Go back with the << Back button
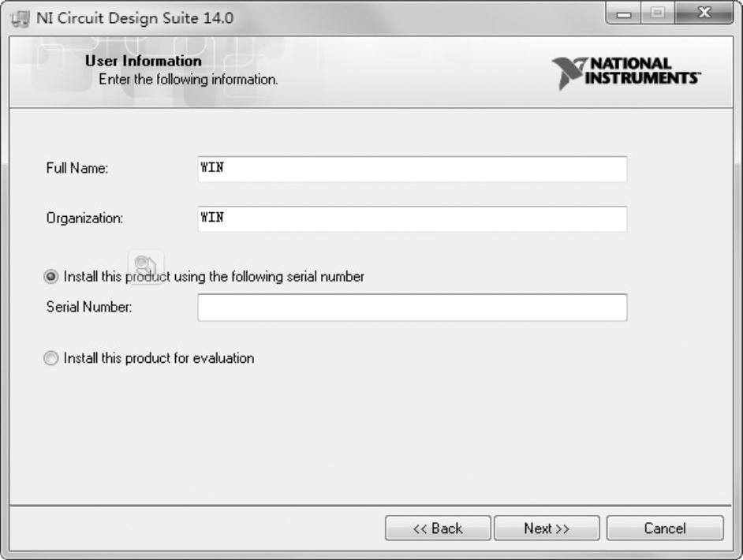743x560 pixels. (438, 528)
